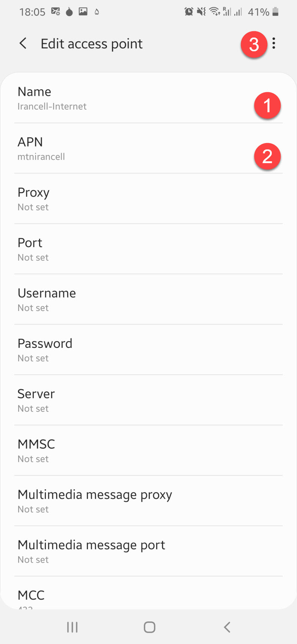The image size is (297, 644).
Task: Tap the red badge numbered 2
Action: tap(267, 156)
